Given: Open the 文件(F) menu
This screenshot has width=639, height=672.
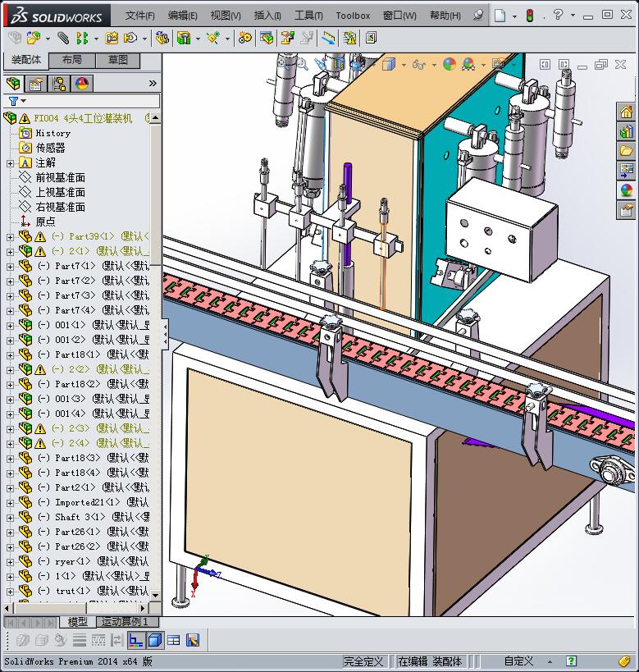Looking at the screenshot, I should pyautogui.click(x=139, y=16).
